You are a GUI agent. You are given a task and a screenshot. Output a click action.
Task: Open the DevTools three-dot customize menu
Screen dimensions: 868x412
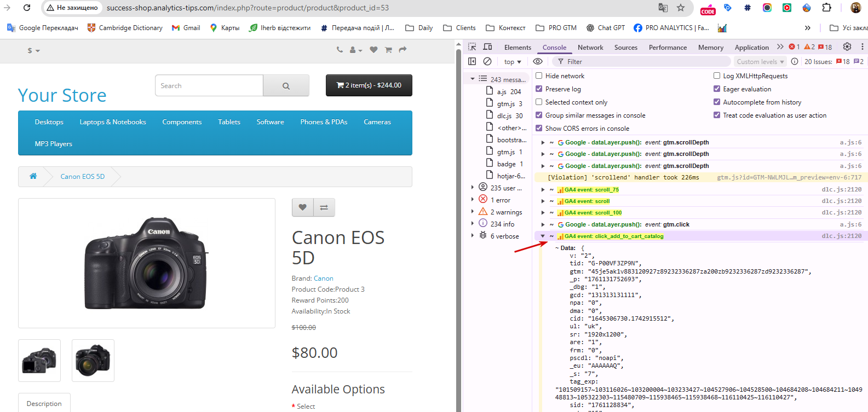point(863,47)
